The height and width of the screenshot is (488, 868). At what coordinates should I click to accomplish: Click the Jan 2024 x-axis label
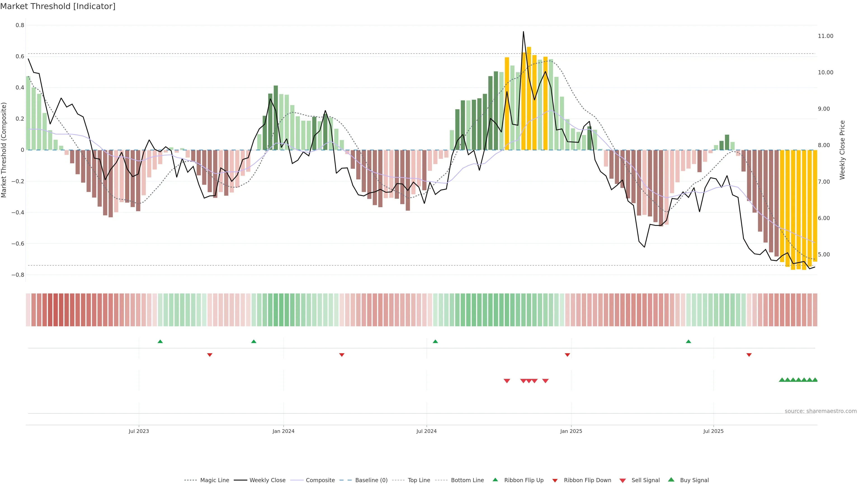[283, 432]
